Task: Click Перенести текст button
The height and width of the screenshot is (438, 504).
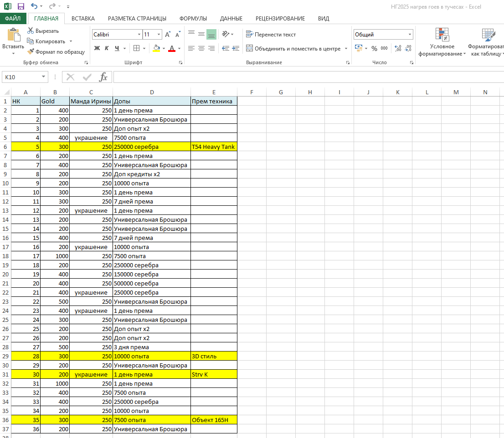Action: pos(271,35)
